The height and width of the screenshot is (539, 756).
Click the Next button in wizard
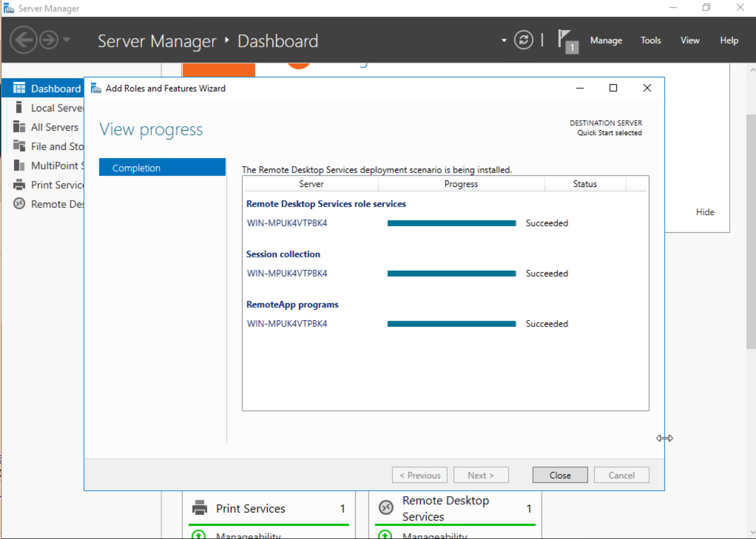[x=481, y=475]
